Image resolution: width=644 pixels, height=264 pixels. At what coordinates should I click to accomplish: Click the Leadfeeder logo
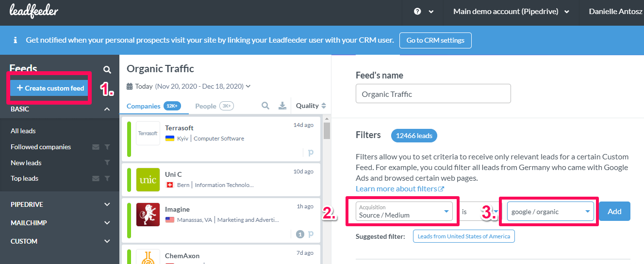pyautogui.click(x=34, y=11)
